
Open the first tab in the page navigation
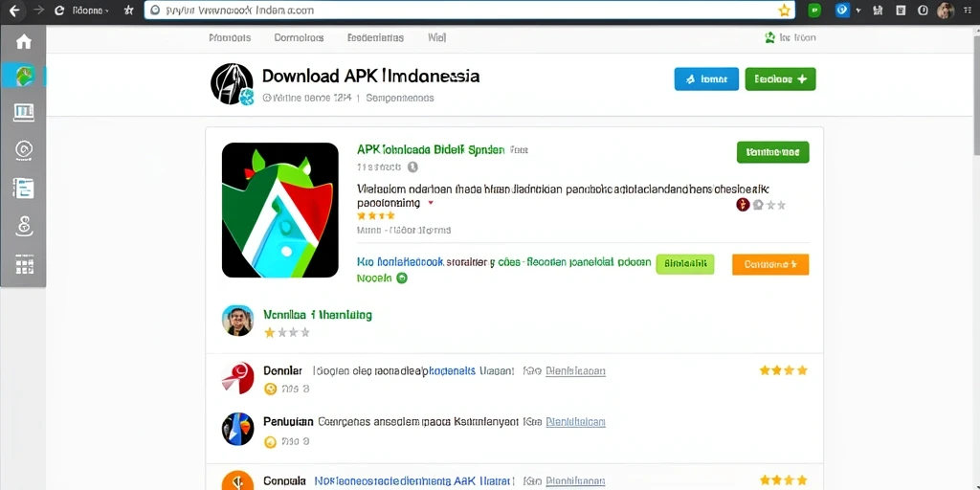coord(230,37)
